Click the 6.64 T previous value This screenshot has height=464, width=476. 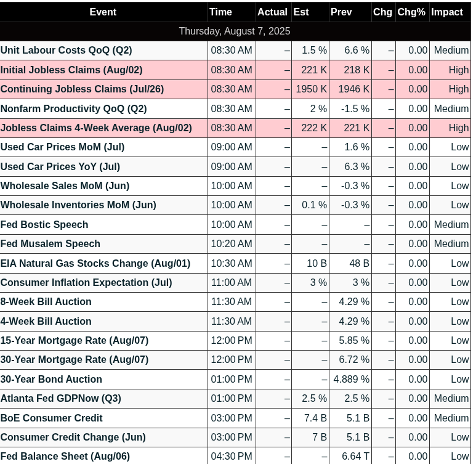[x=356, y=456]
